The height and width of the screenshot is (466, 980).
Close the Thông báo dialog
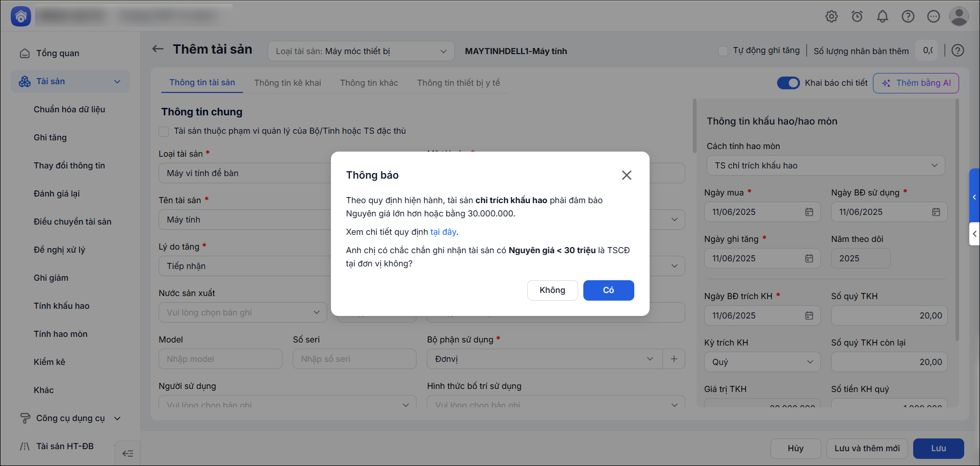627,175
